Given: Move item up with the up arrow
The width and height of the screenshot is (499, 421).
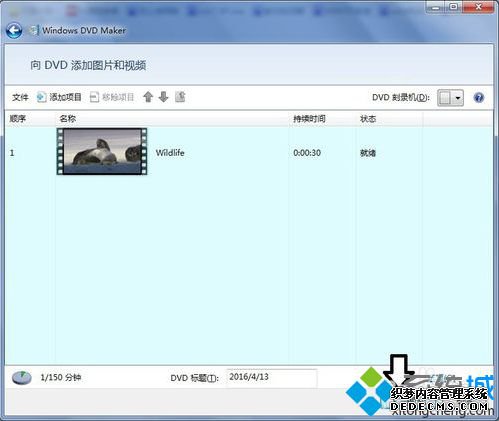Looking at the screenshot, I should tap(148, 97).
